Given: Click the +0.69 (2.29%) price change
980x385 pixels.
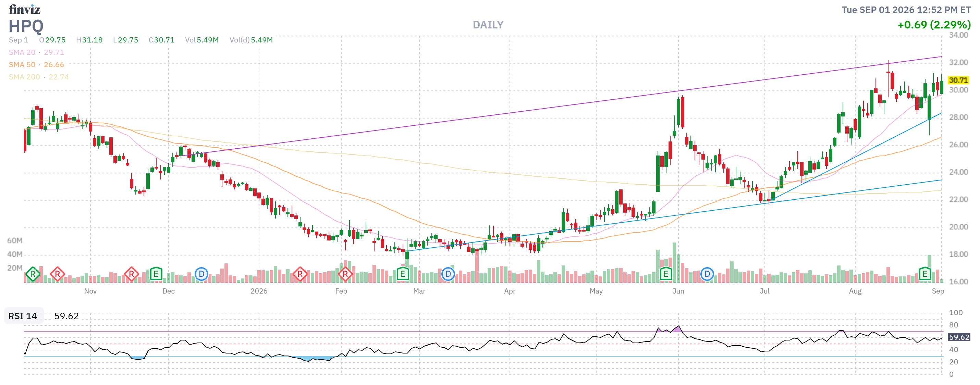Looking at the screenshot, I should [x=934, y=25].
